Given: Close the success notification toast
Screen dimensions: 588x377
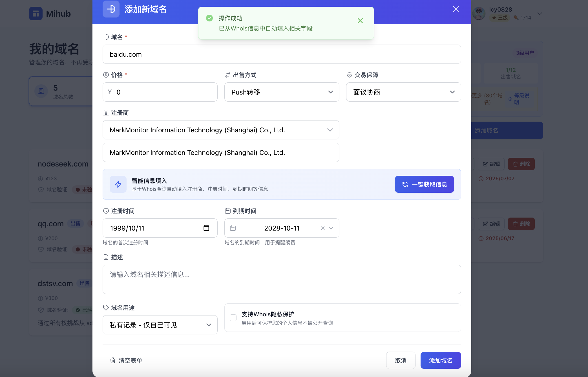Looking at the screenshot, I should click(360, 21).
